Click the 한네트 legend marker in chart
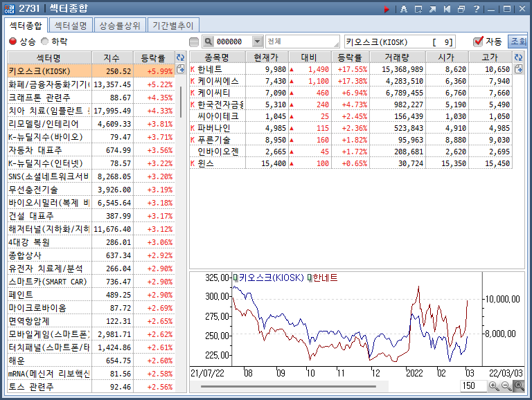This screenshot has width=532, height=400. pyautogui.click(x=310, y=278)
